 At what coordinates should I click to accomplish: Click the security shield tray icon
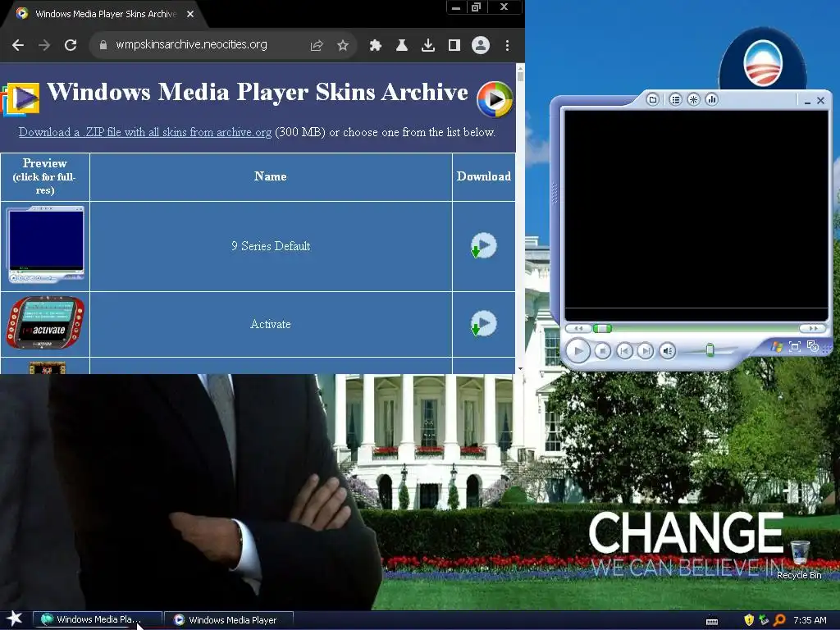(749, 620)
